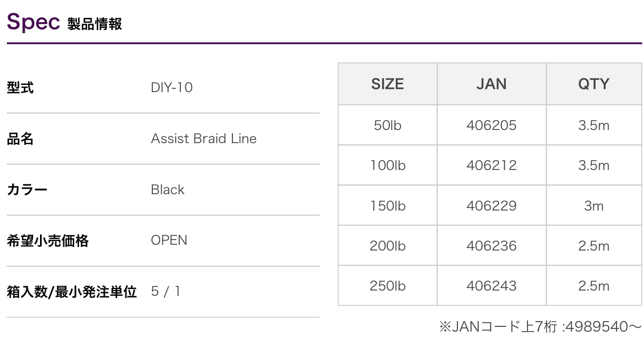
Task: Click the DIY-10 model value
Action: (172, 87)
